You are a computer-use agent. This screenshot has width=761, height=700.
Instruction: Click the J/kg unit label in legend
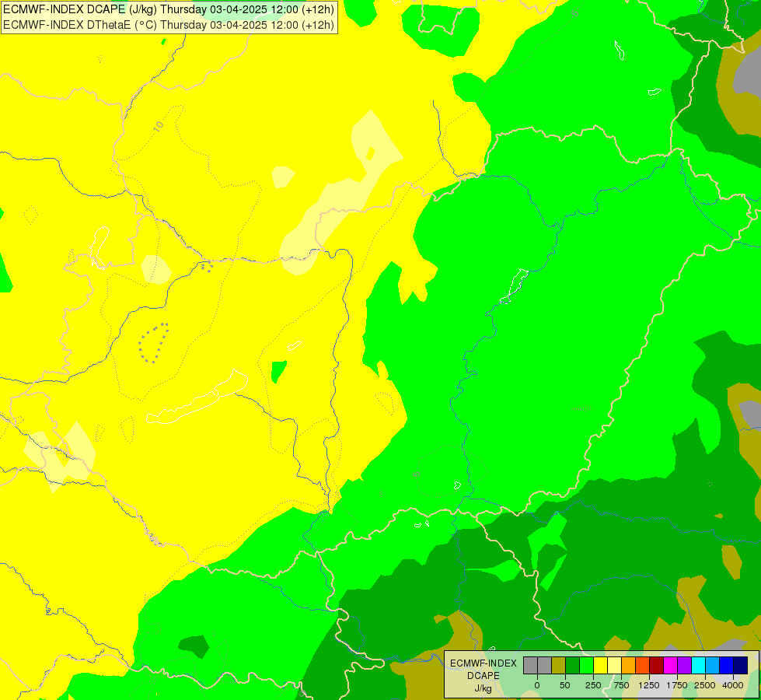(x=483, y=688)
